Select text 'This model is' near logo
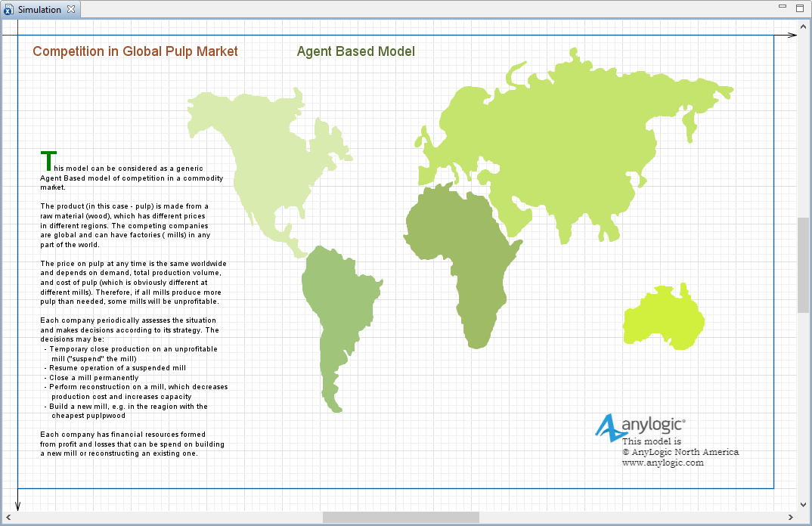Image resolution: width=812 pixels, height=526 pixels. click(x=652, y=441)
